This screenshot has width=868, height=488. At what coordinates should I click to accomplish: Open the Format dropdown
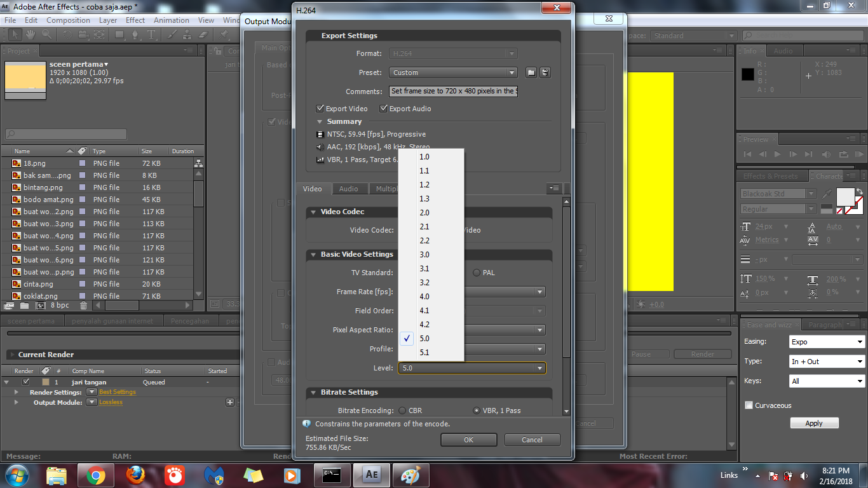[x=454, y=53]
